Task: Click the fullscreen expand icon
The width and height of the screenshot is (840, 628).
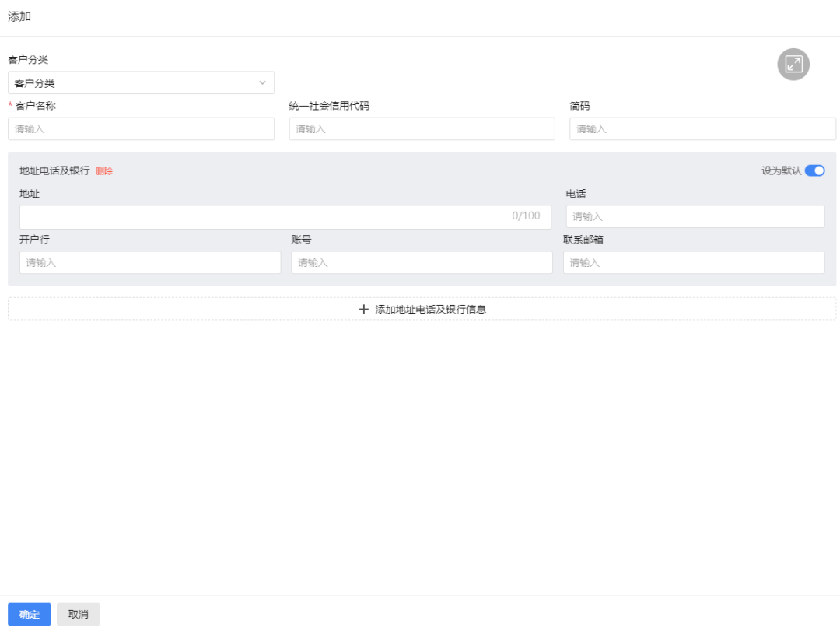Action: click(793, 65)
